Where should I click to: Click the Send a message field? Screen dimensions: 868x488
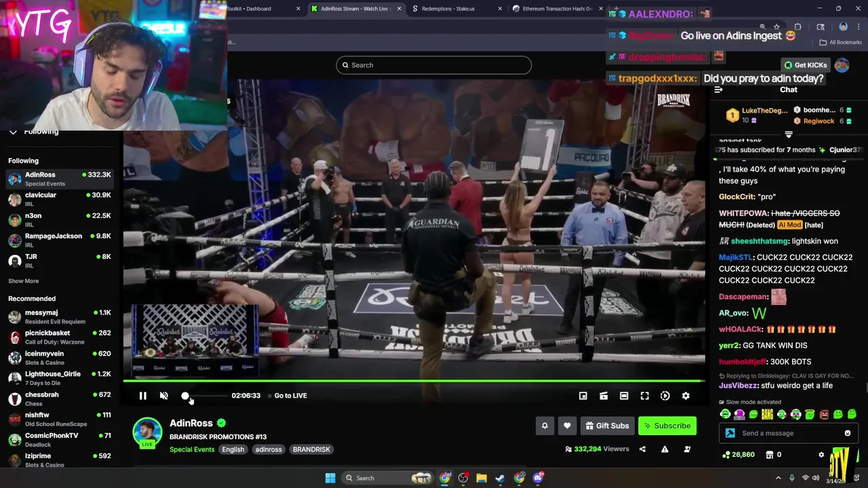[790, 433]
